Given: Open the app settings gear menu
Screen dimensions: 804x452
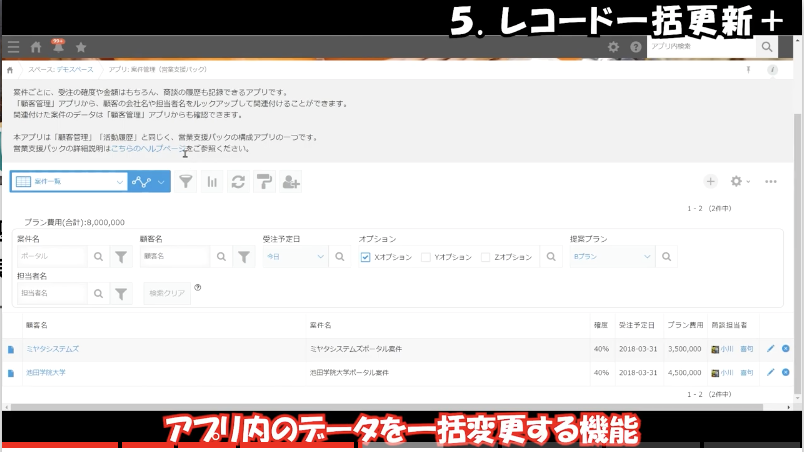Looking at the screenshot, I should pyautogui.click(x=739, y=181).
